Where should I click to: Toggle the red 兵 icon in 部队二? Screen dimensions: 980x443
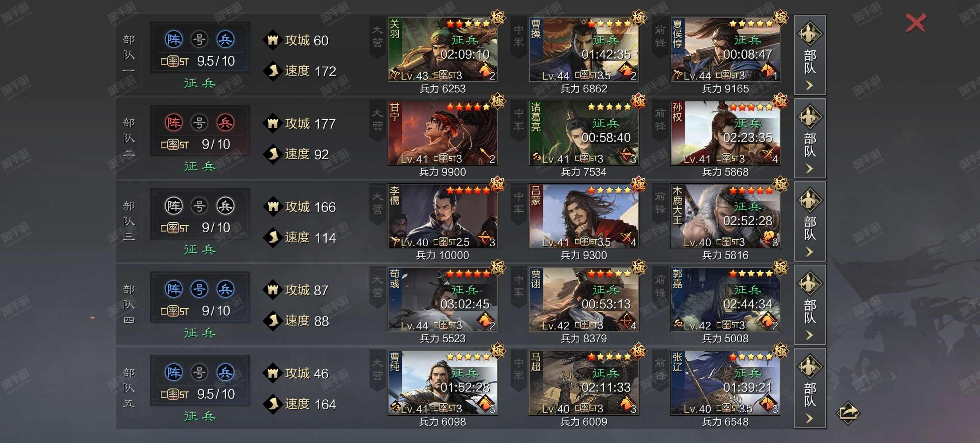(x=225, y=122)
